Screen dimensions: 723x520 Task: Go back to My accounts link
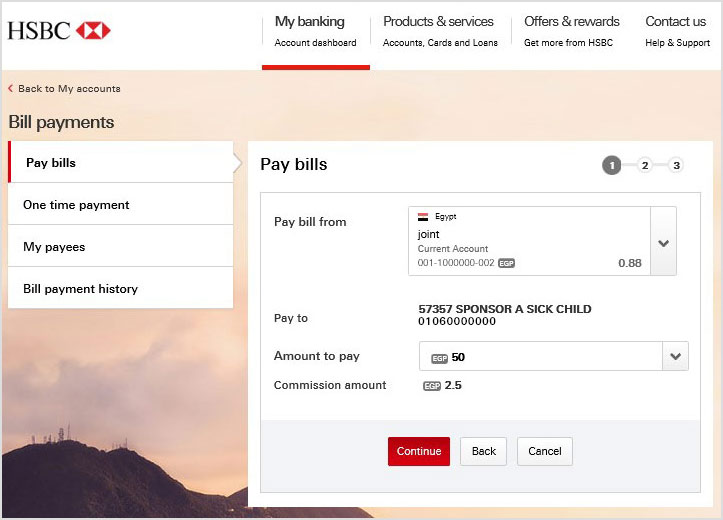(68, 89)
